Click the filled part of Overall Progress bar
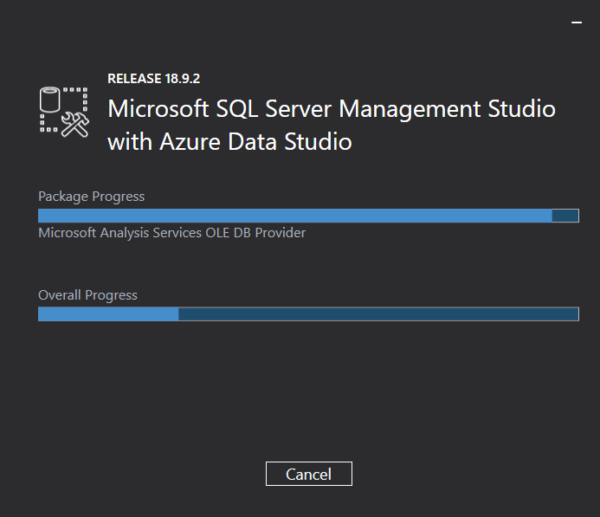 pyautogui.click(x=108, y=314)
